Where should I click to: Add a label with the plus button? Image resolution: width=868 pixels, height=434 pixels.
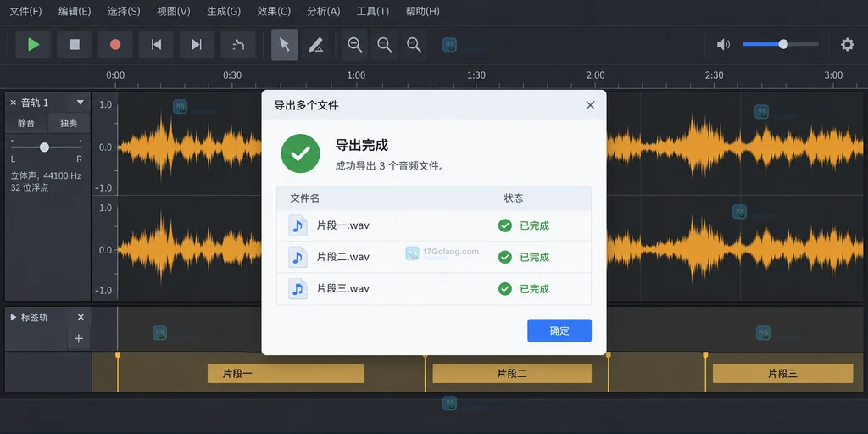pos(79,338)
